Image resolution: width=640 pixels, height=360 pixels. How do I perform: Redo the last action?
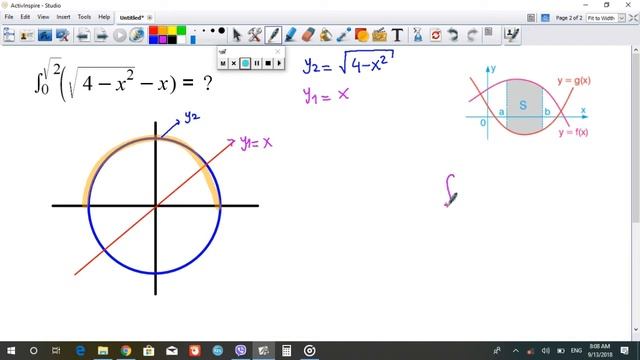(471, 36)
